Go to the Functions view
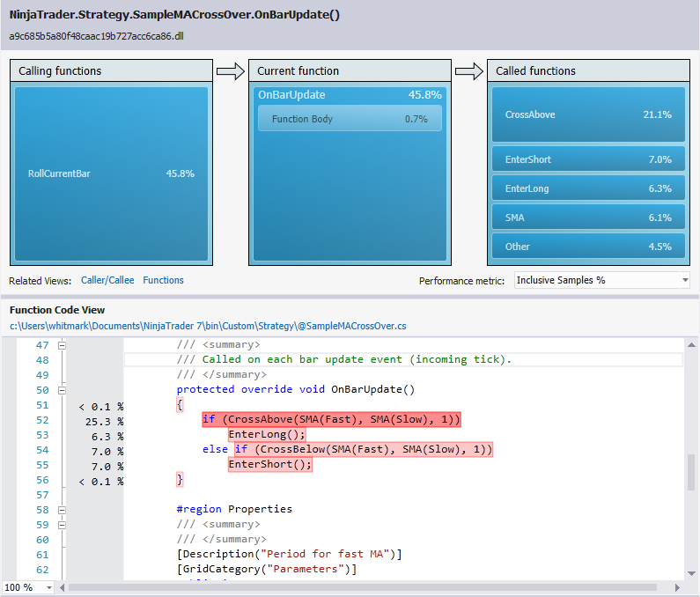Viewport: 700px width, 597px height. [x=164, y=280]
